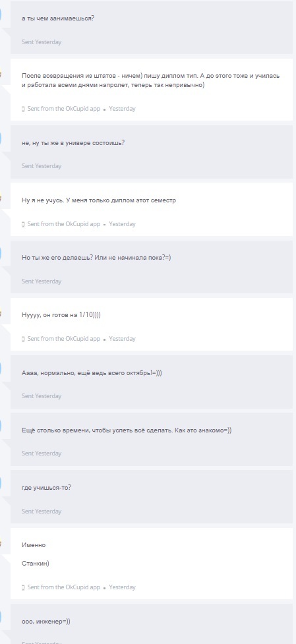Click "Sent Yesterday" below "а ты чем занимаешься?"
The width and height of the screenshot is (296, 644).
42,42
